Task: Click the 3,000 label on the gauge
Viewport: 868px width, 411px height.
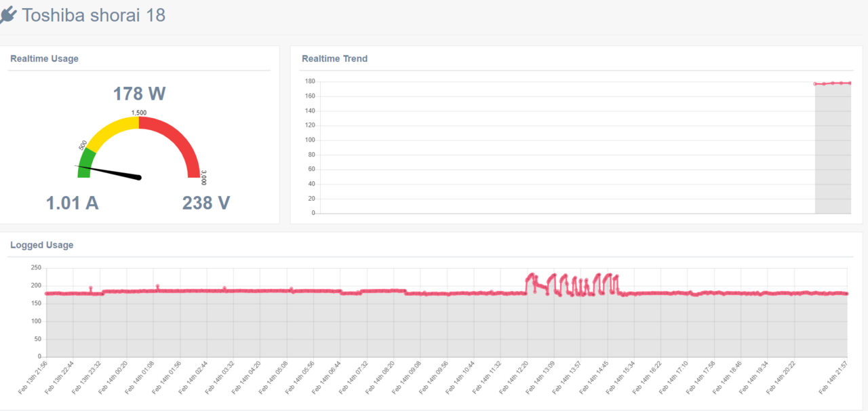Action: (x=203, y=178)
